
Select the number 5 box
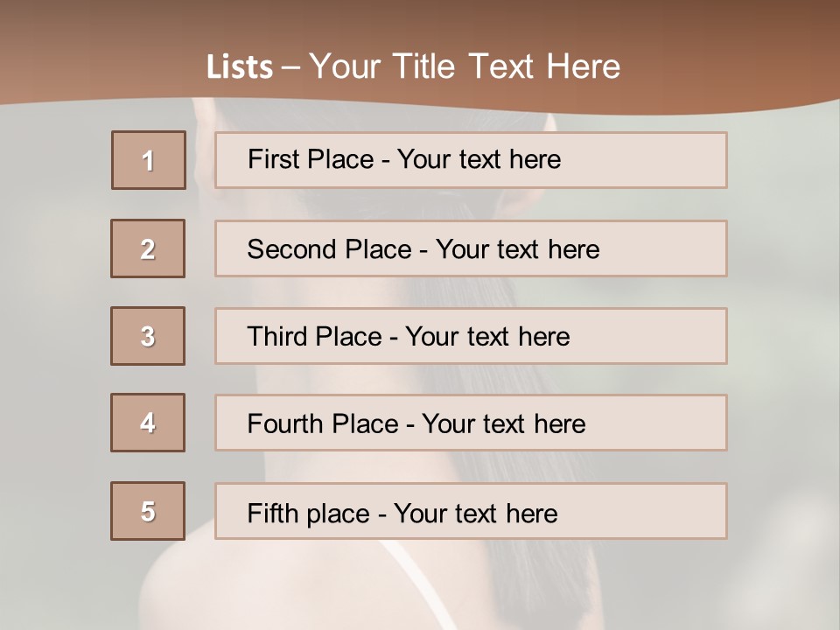[x=148, y=511]
